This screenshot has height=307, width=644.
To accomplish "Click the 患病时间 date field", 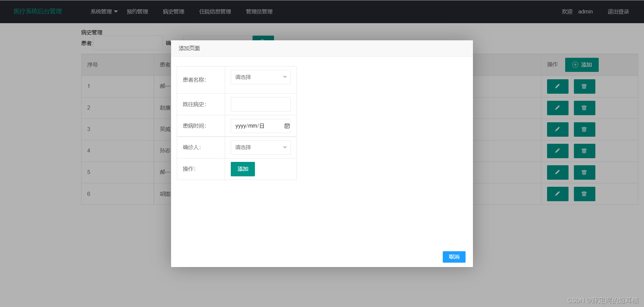I will (x=261, y=126).
